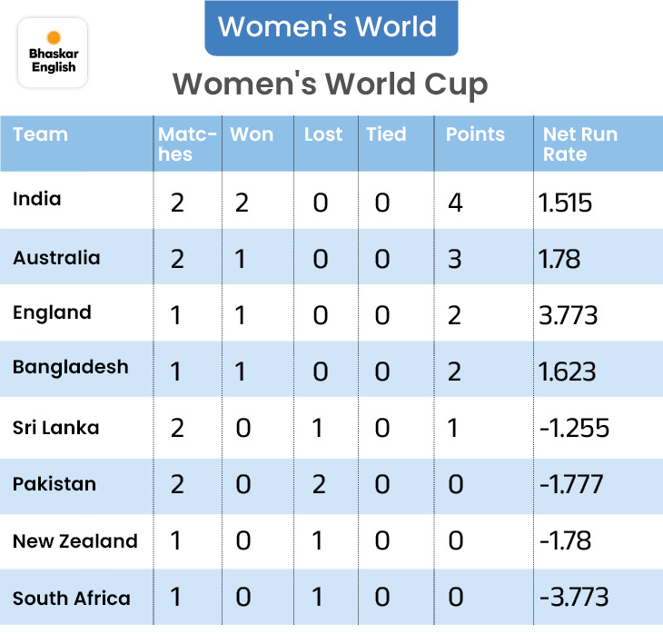Select the Sri Lanka row label

(56, 427)
